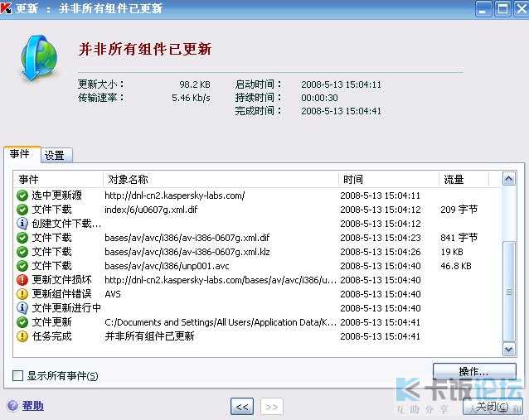Sort by the 事件 column header
The image size is (529, 420).
(58, 179)
